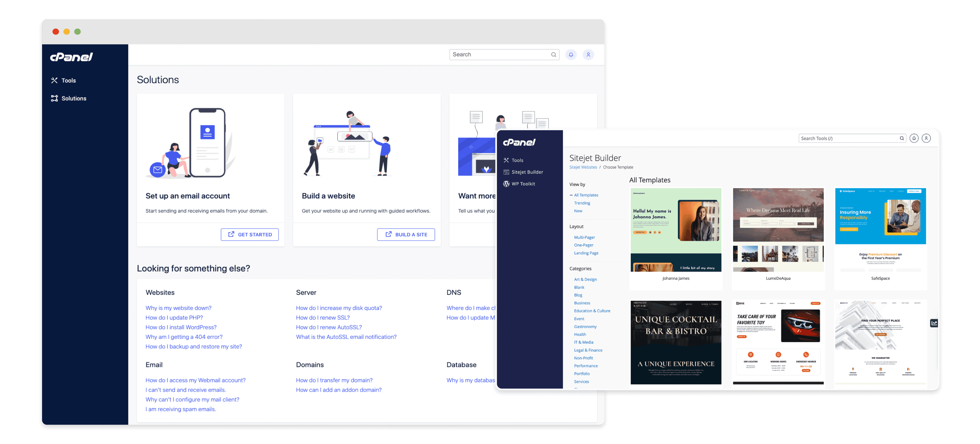Choose the Blank category

[579, 287]
